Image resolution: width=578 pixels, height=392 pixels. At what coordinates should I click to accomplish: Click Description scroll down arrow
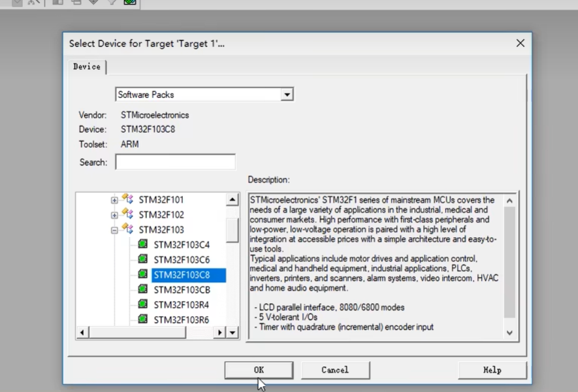click(509, 333)
